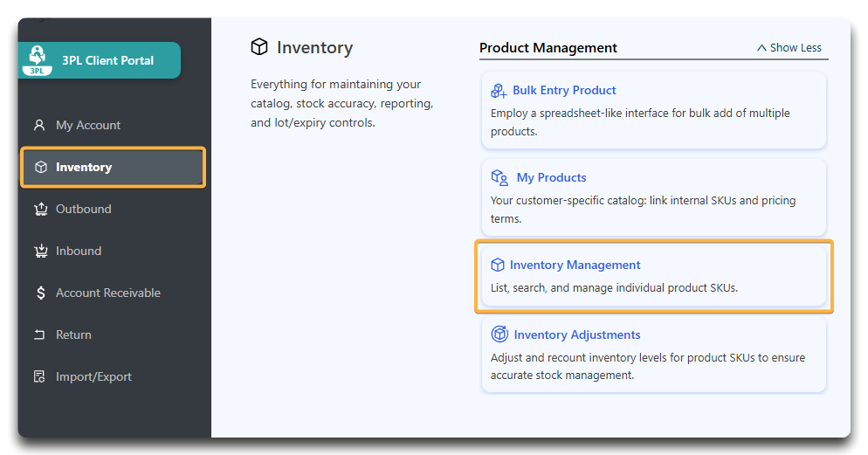Click the My Account person icon
Image resolution: width=868 pixels, height=455 pixels.
pos(39,125)
